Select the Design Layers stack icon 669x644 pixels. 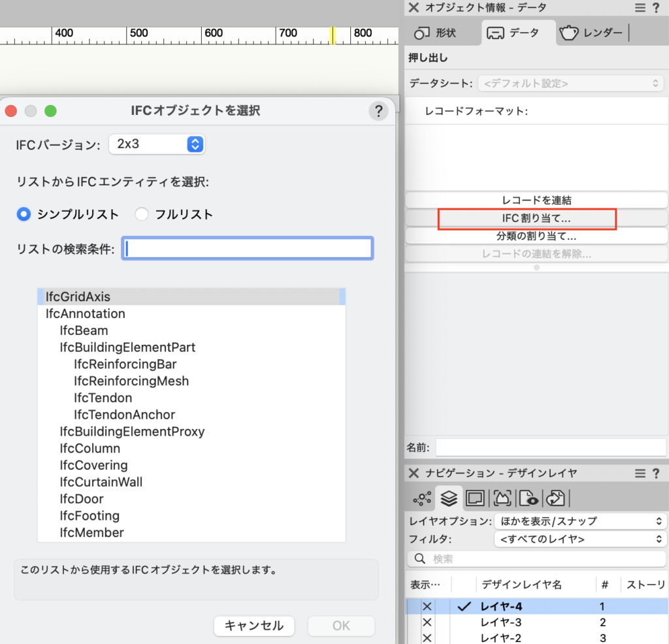click(448, 498)
